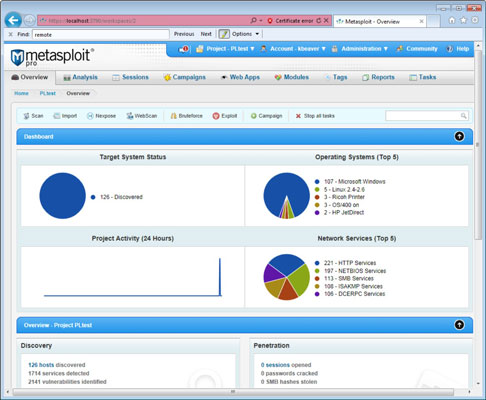The width and height of the screenshot is (486, 400).
Task: Switch to the Analysis tab
Action: click(80, 77)
